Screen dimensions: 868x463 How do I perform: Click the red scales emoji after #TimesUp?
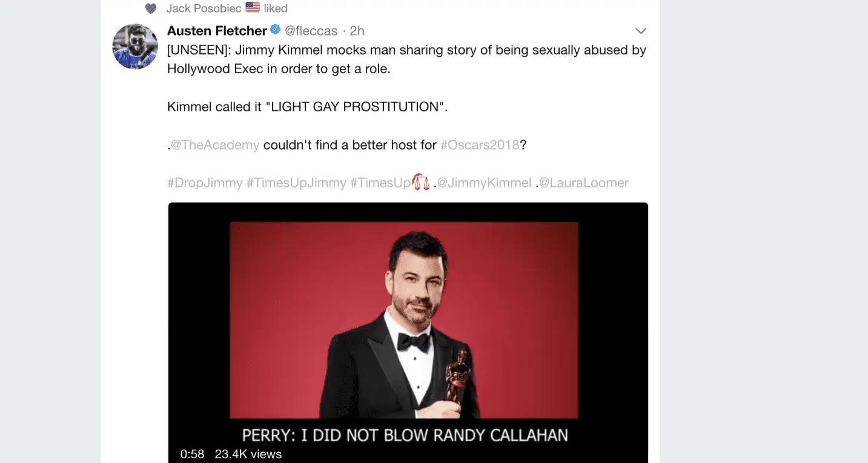pyautogui.click(x=420, y=182)
